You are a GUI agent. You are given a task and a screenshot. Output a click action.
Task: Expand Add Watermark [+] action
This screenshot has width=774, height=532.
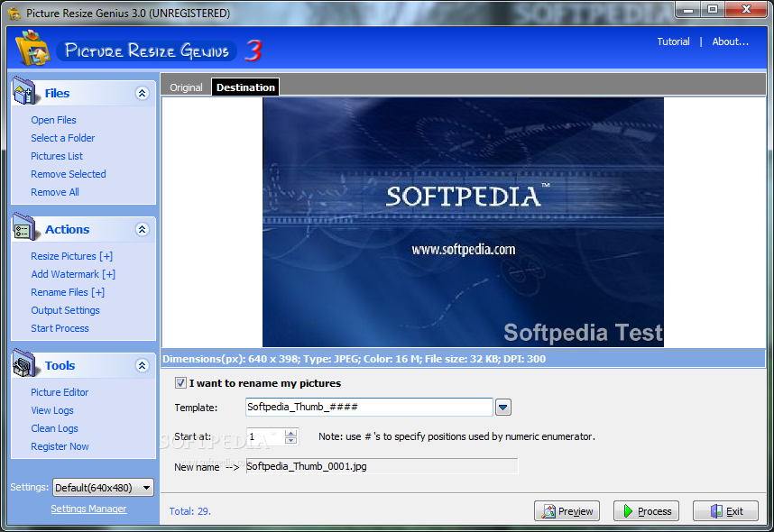pyautogui.click(x=73, y=274)
